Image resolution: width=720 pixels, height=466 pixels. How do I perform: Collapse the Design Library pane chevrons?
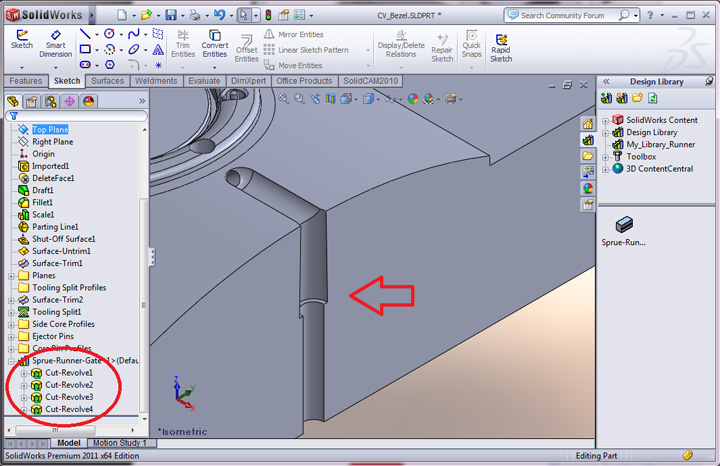click(x=606, y=81)
